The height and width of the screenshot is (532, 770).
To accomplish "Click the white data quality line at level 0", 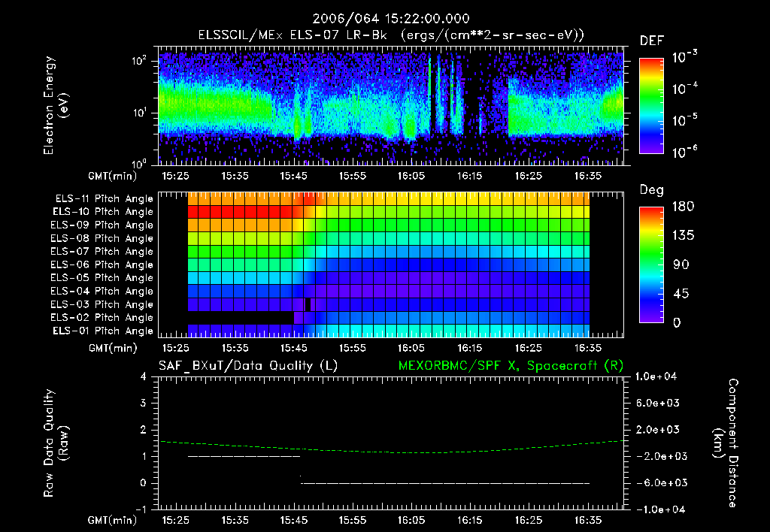I will click(445, 483).
